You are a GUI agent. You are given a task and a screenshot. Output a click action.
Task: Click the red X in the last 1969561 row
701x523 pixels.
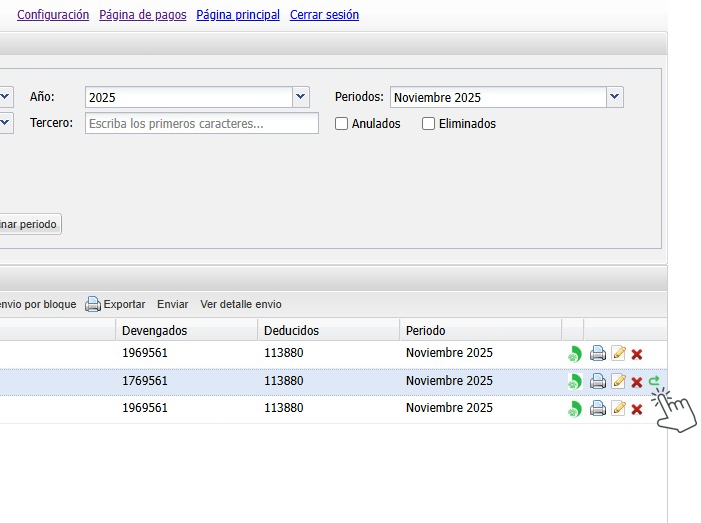pyautogui.click(x=637, y=409)
